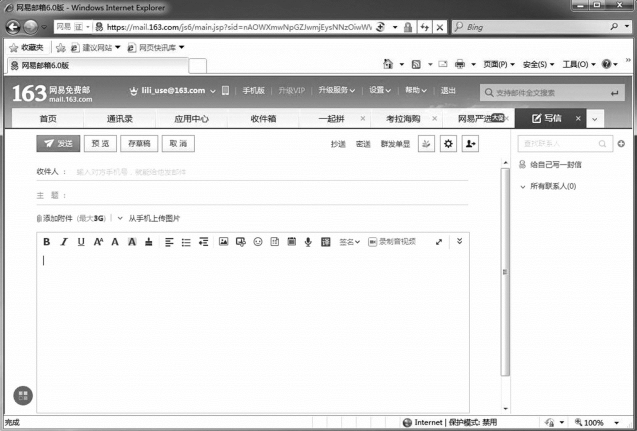Image resolution: width=637 pixels, height=431 pixels.
Task: Switch to the 首页 tab
Action: pyautogui.click(x=48, y=119)
